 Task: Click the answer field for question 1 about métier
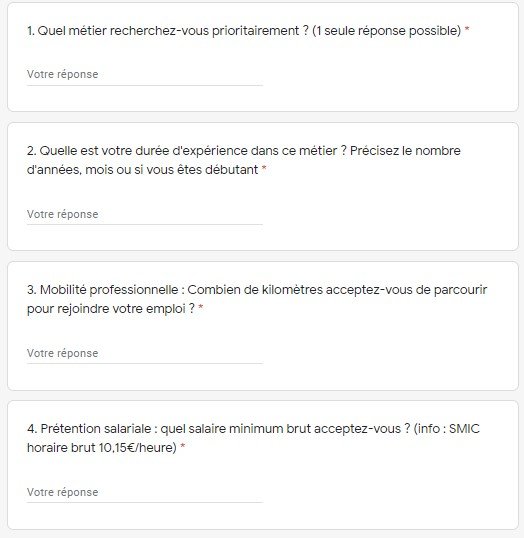(145, 74)
